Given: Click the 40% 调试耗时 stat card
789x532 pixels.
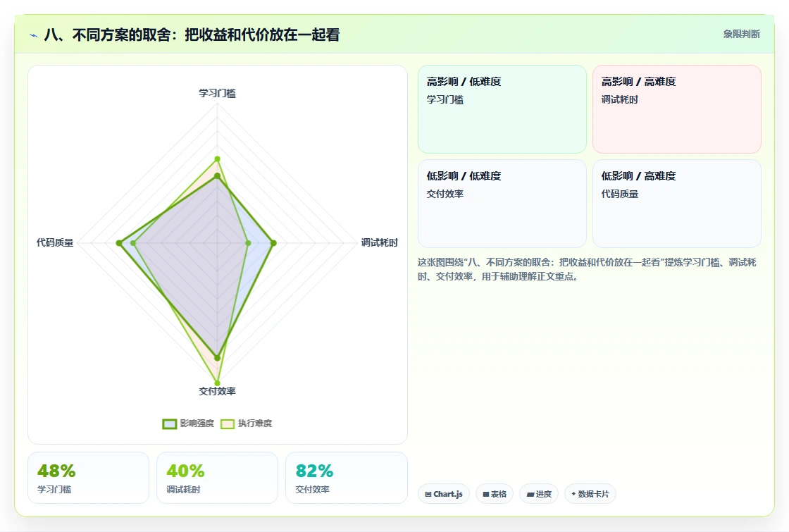Looking at the screenshot, I should [218, 478].
